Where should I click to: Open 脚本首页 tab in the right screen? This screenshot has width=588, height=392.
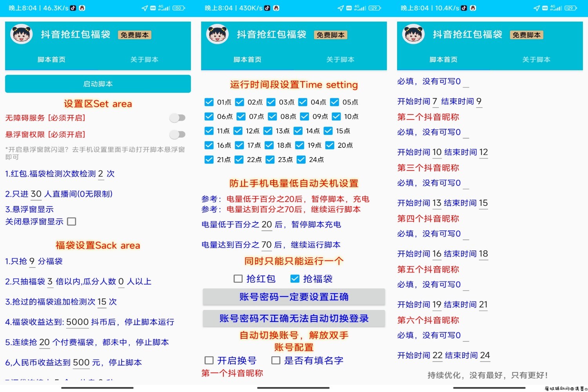pyautogui.click(x=443, y=60)
